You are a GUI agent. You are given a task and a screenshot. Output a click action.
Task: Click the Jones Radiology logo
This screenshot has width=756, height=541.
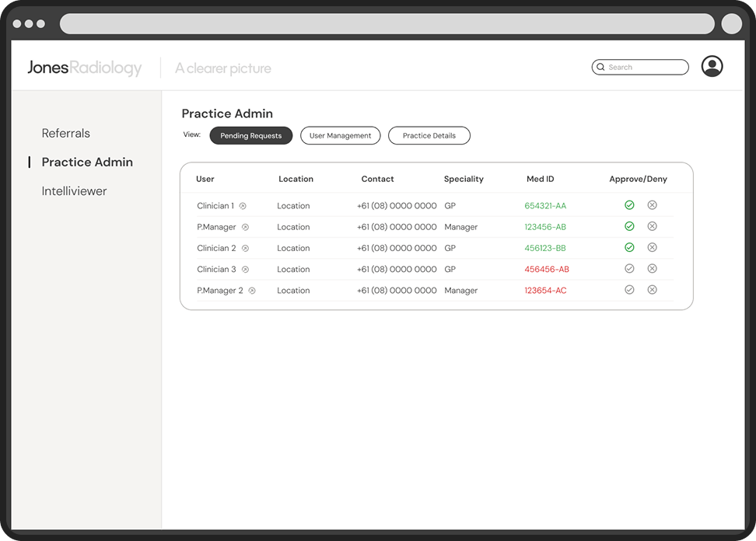84,68
